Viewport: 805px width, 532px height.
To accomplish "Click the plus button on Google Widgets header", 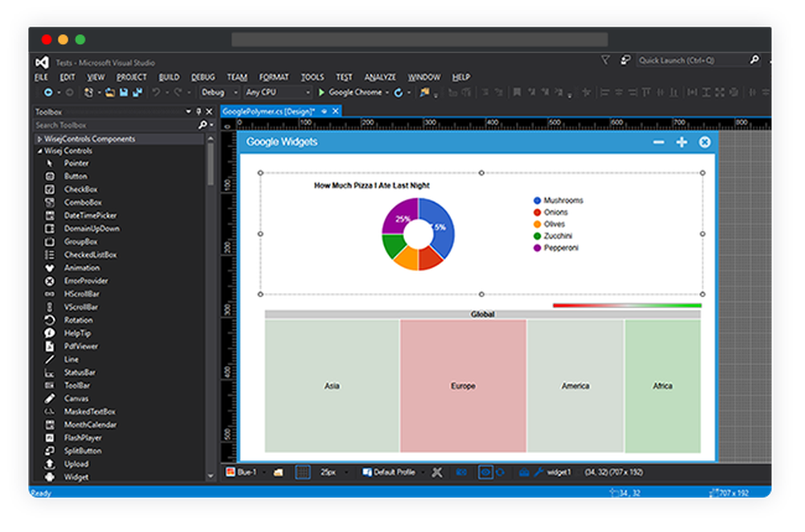I will [x=681, y=141].
